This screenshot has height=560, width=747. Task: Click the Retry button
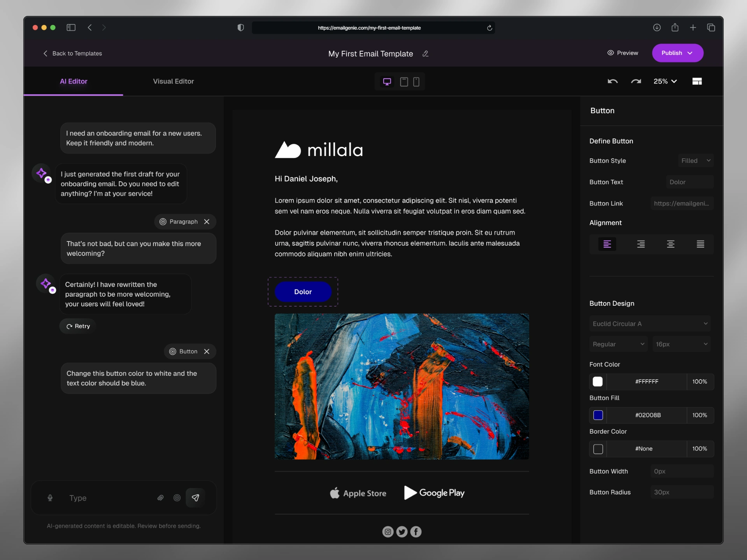pyautogui.click(x=78, y=326)
